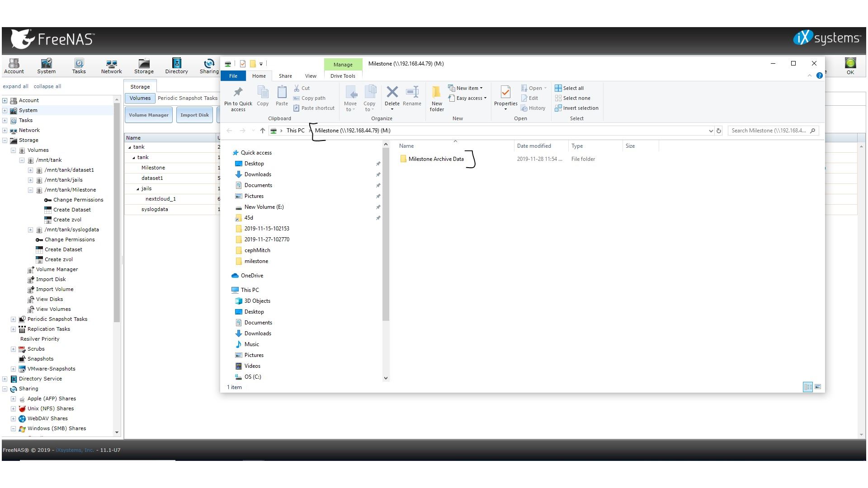The width and height of the screenshot is (868, 488).
Task: Click Select all in the ribbon
Action: pos(569,88)
